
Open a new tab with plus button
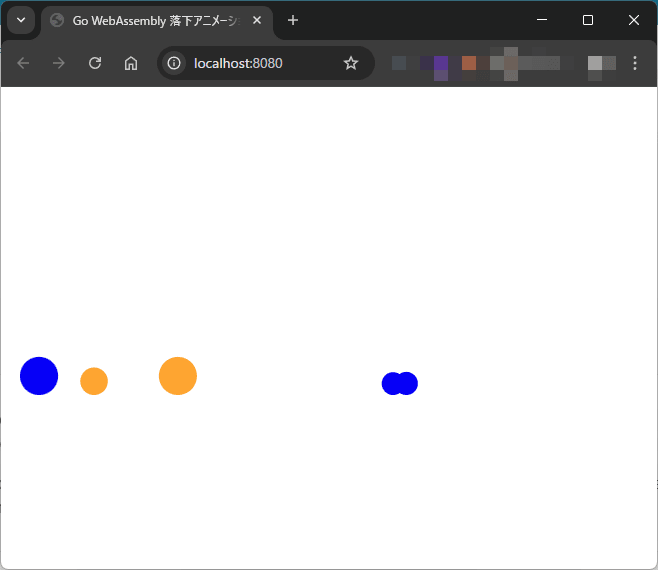(x=293, y=20)
